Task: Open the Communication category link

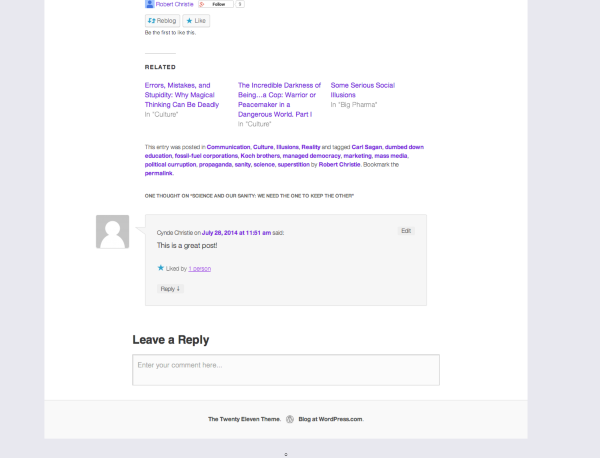Action: (x=228, y=147)
